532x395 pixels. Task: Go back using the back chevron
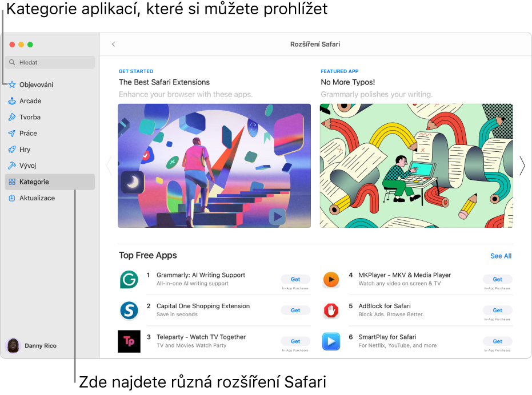tap(113, 44)
